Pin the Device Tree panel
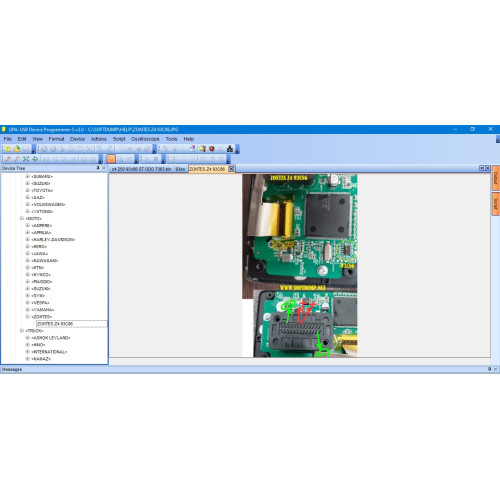 (98, 168)
